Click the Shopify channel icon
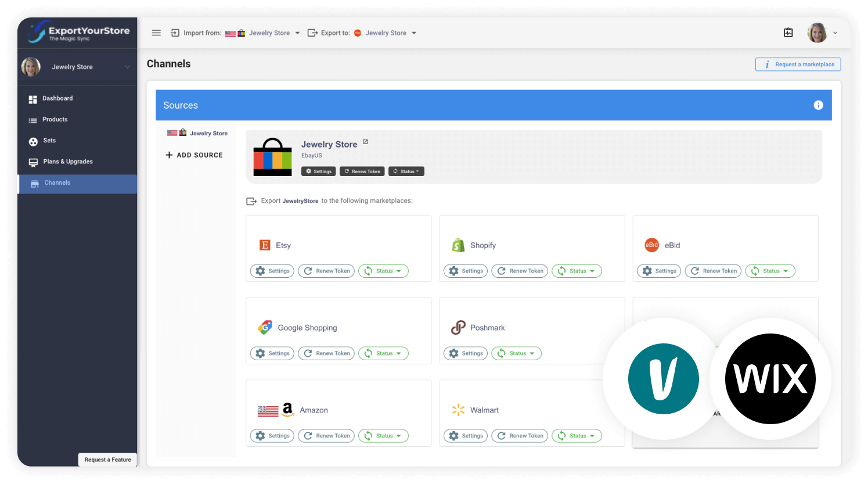Screen dimensions: 868x484 (459, 245)
